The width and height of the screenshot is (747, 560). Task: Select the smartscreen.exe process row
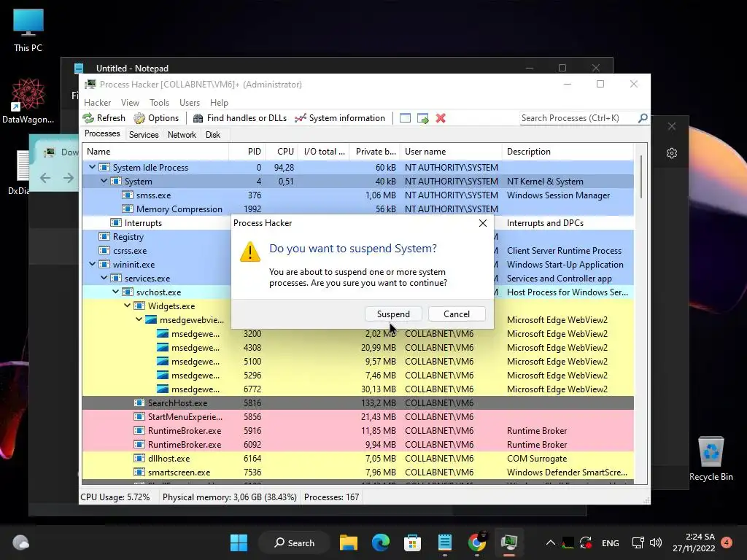point(358,472)
